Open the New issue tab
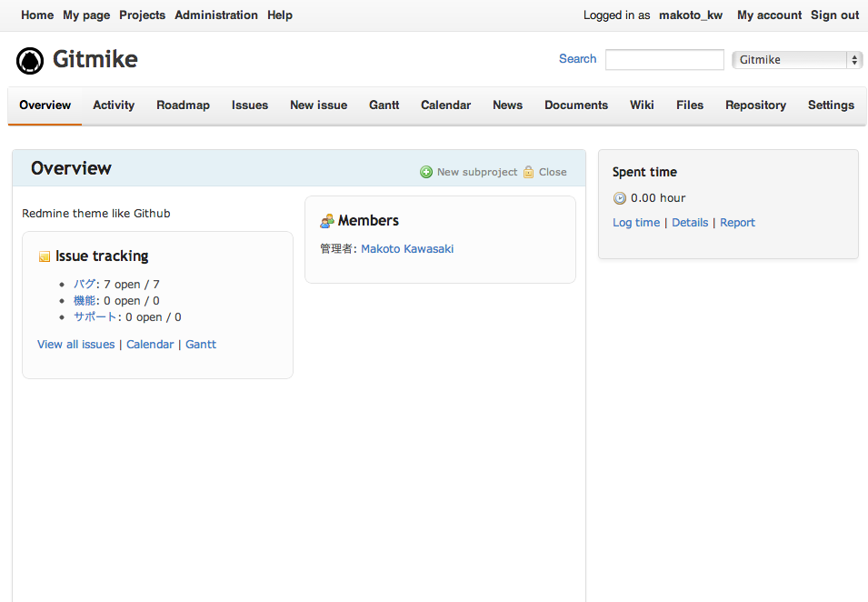The image size is (868, 602). click(319, 105)
